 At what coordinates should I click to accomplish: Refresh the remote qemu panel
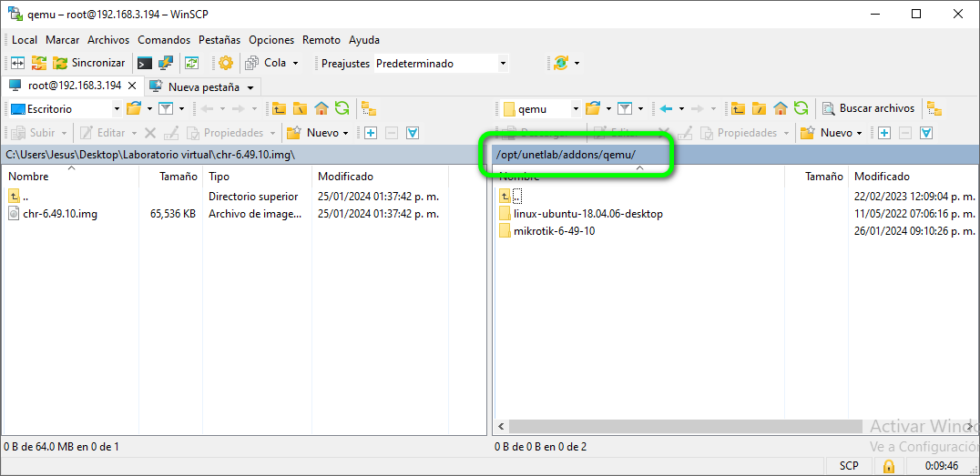click(801, 108)
